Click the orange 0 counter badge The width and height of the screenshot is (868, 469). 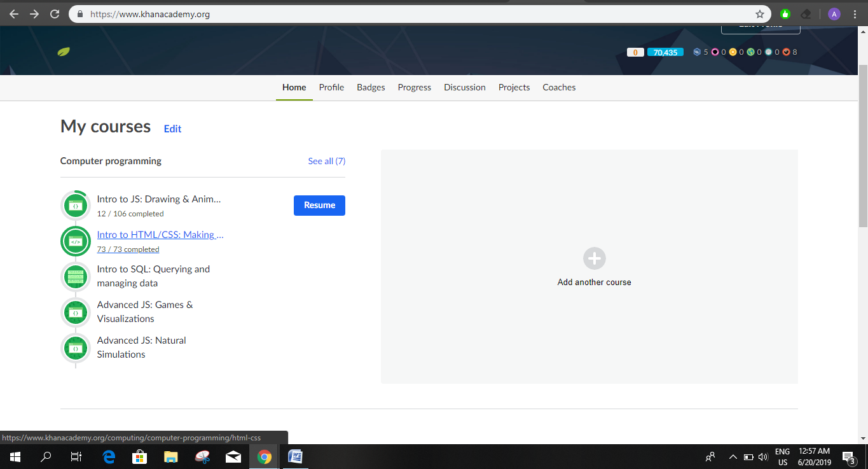pyautogui.click(x=635, y=52)
